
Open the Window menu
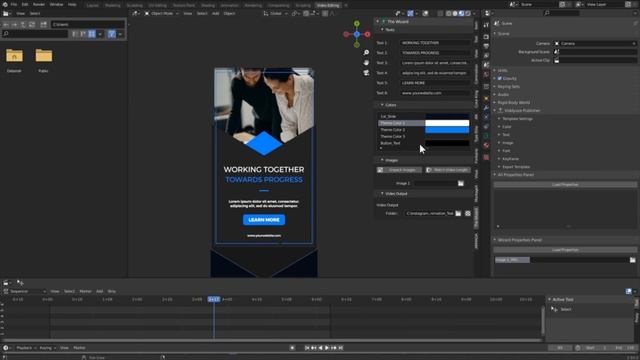tap(56, 4)
